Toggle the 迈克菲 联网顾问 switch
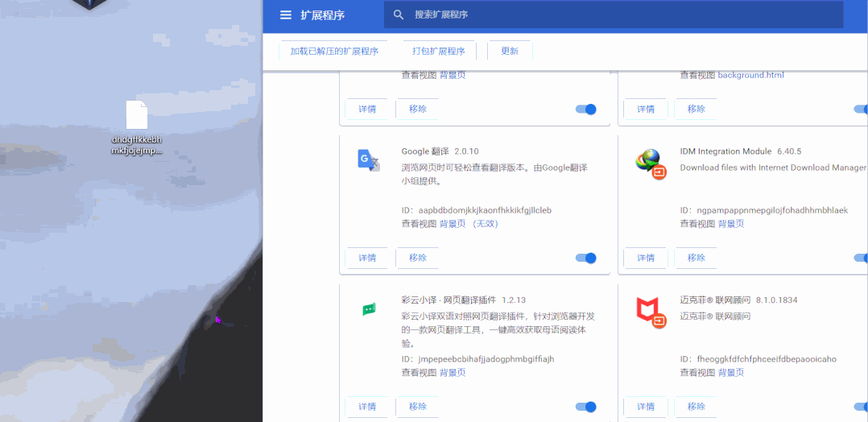Image resolution: width=868 pixels, height=422 pixels. click(x=862, y=407)
